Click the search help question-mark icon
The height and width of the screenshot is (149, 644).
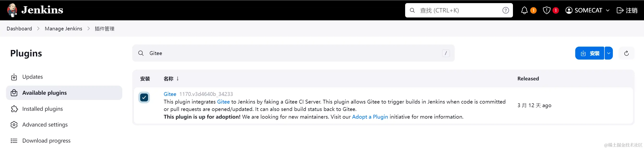click(506, 10)
